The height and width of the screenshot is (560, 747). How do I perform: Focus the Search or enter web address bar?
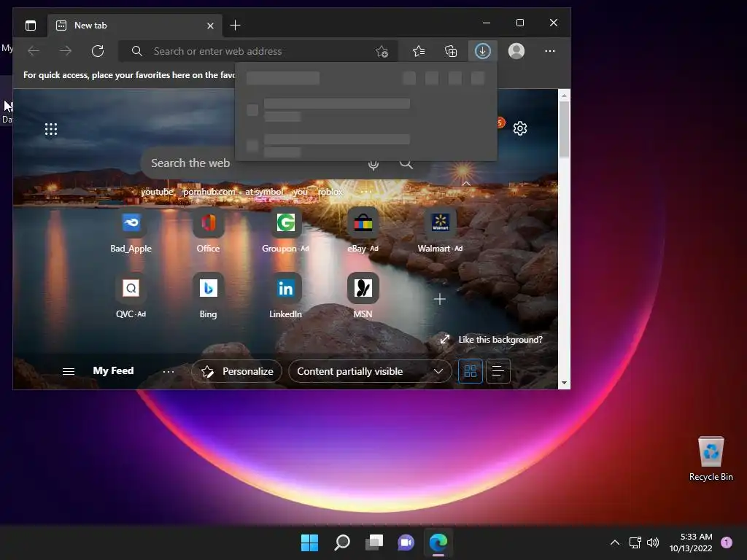[x=256, y=51]
